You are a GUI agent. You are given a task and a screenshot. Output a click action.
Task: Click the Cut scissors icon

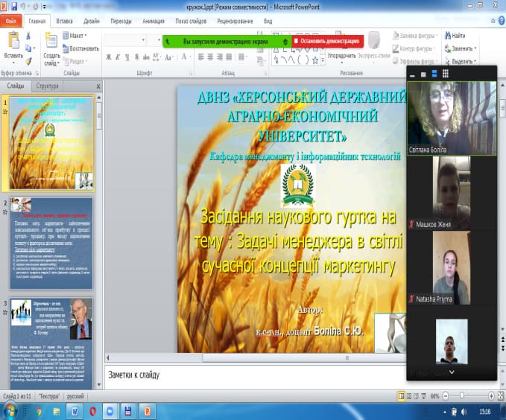(28, 36)
